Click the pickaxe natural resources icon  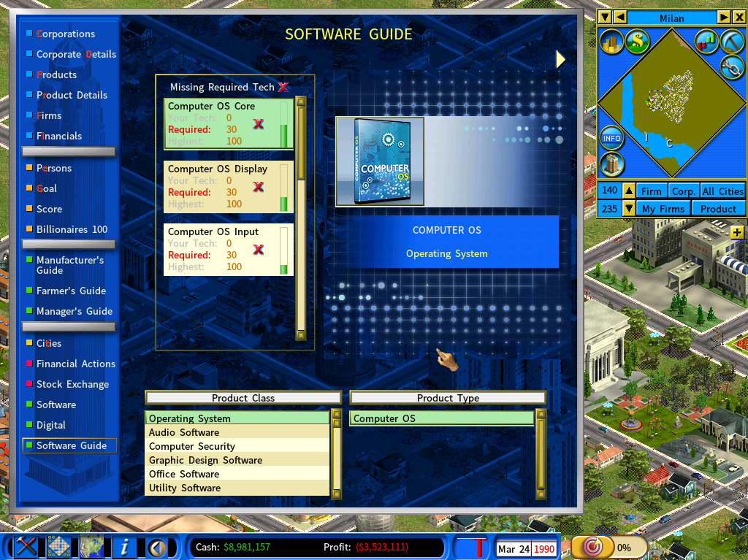[x=732, y=41]
